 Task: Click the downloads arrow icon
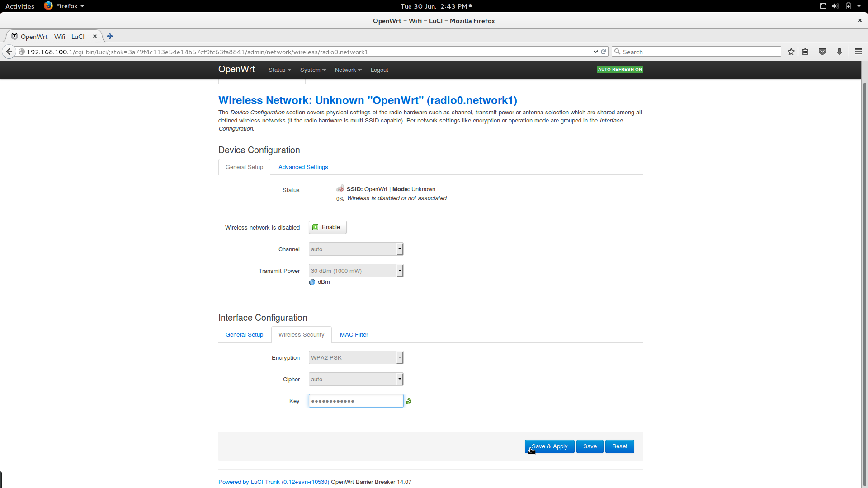[x=839, y=52]
